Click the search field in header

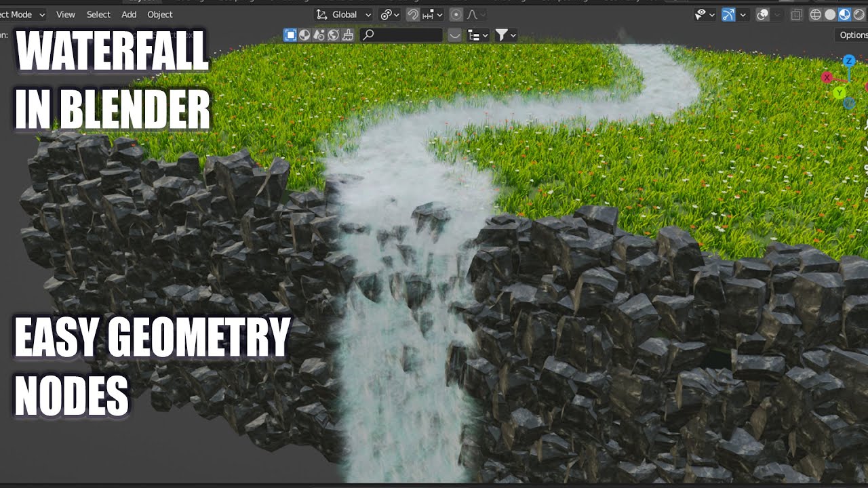401,35
